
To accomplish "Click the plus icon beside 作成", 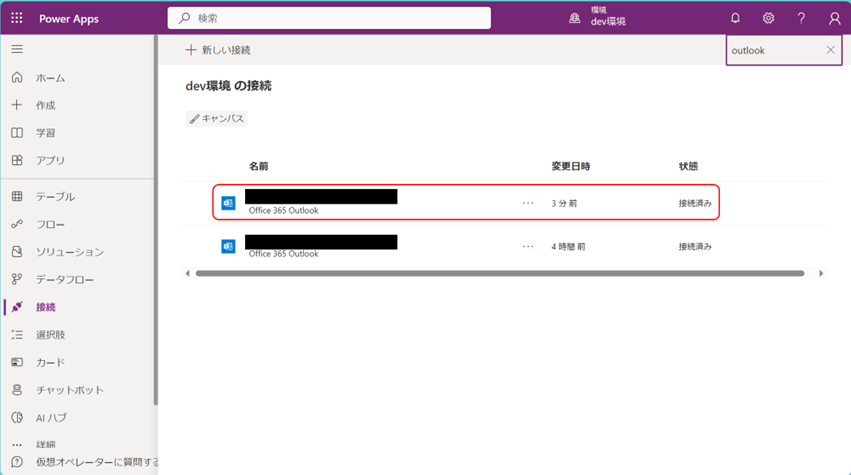I will [17, 105].
